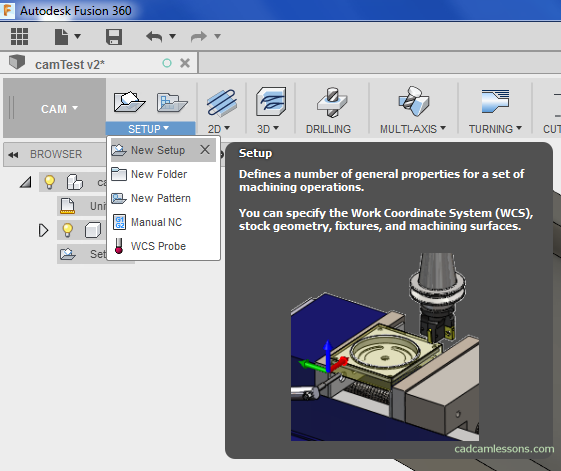Click the root component assembly icon
This screenshot has height=471, width=561.
75,182
